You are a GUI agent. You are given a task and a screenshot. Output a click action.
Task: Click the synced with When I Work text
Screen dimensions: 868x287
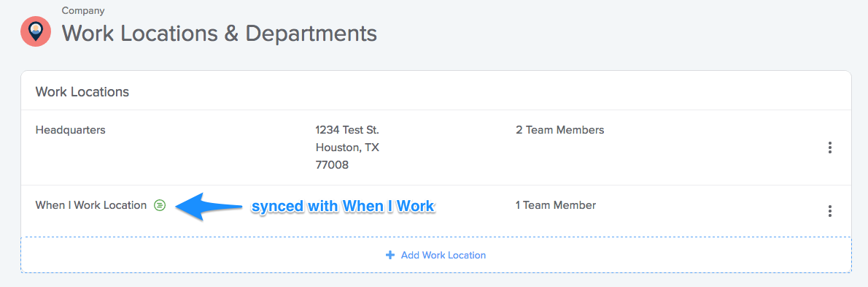click(344, 206)
